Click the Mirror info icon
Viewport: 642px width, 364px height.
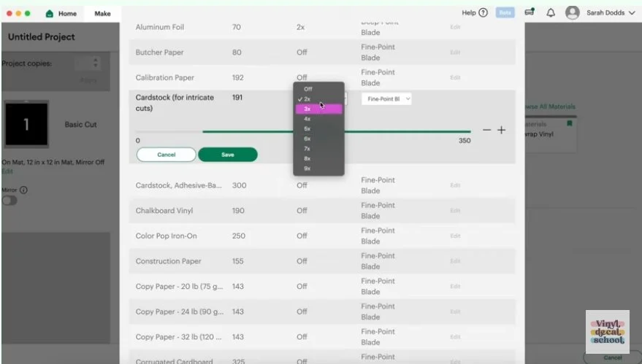click(x=24, y=190)
